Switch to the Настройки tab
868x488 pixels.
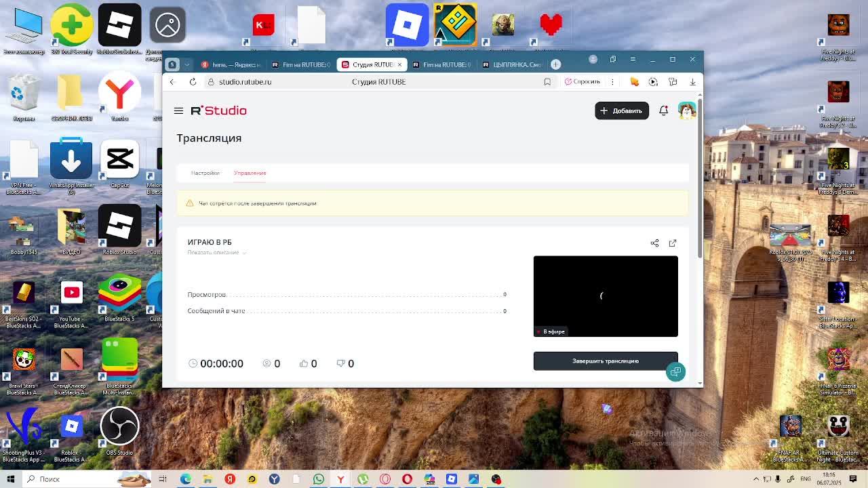point(205,173)
